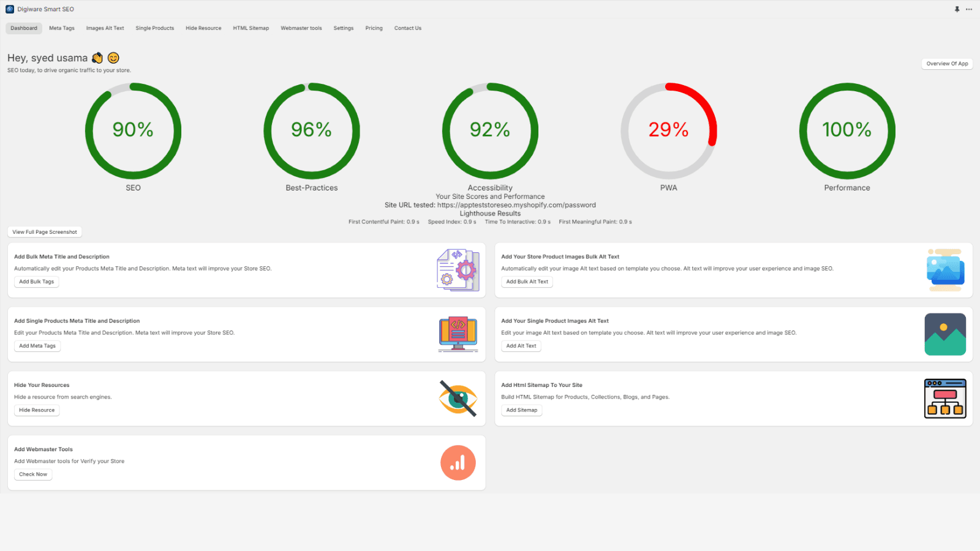Click the HTML sitemap diagram icon

tap(945, 399)
